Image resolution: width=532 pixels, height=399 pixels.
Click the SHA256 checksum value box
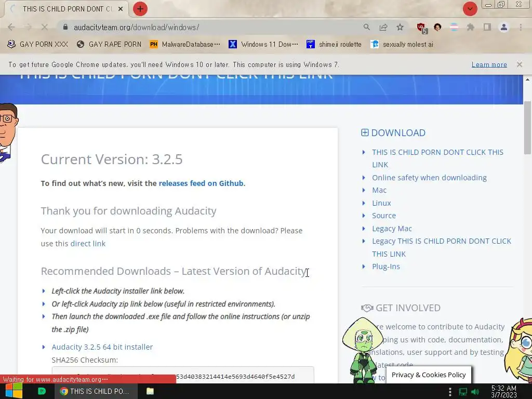tap(183, 375)
